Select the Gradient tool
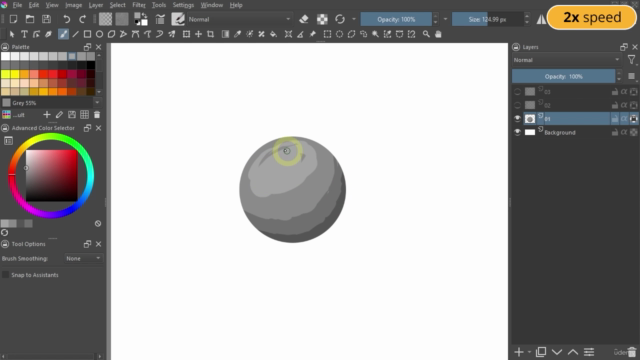The height and width of the screenshot is (360, 640). (225, 34)
